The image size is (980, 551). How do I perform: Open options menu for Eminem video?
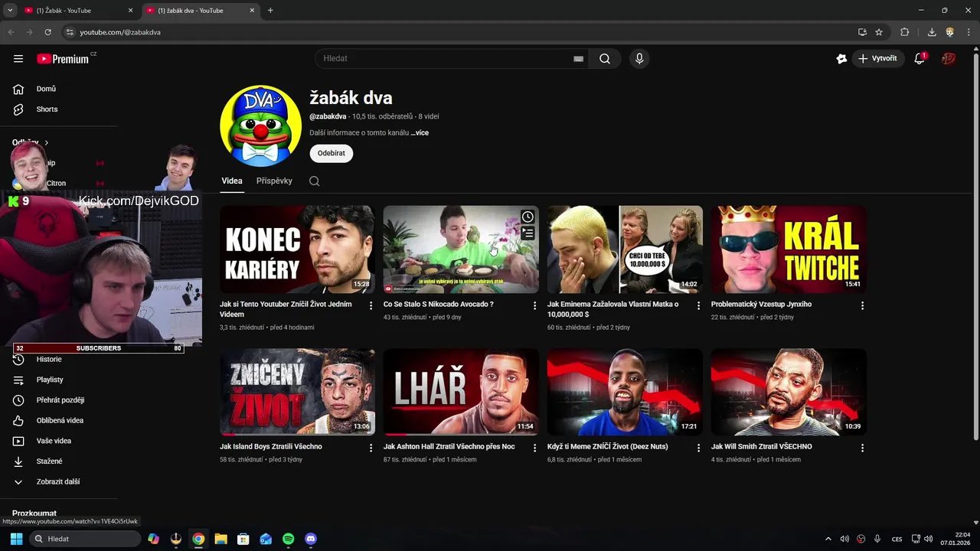coord(698,305)
